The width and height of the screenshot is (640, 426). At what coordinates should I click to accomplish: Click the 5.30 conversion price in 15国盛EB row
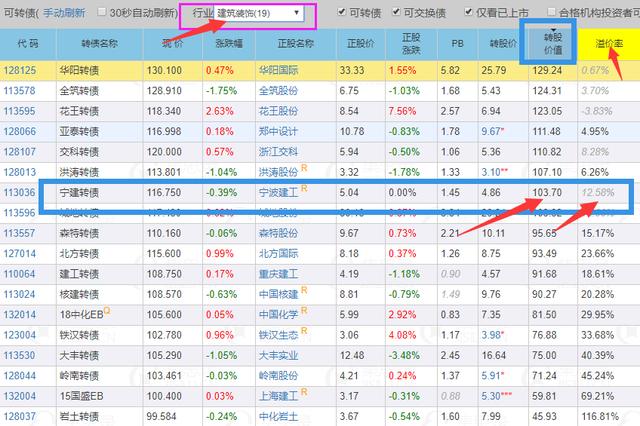(x=491, y=396)
